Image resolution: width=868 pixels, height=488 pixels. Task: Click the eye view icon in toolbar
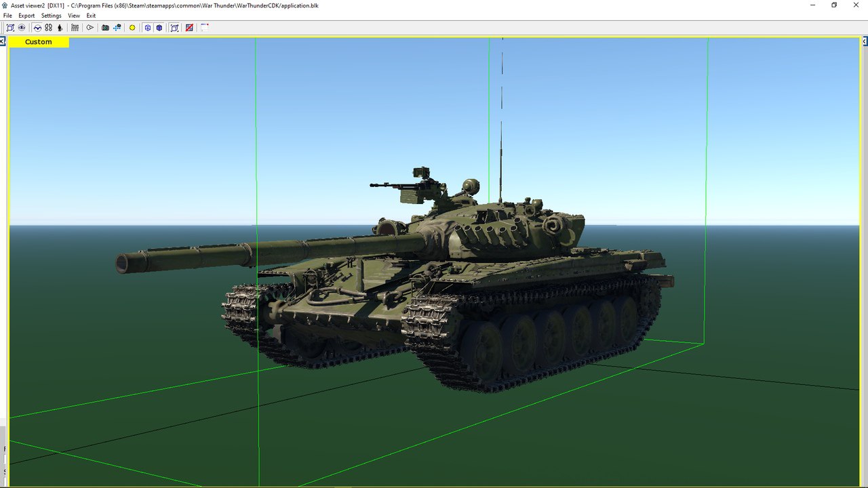22,28
